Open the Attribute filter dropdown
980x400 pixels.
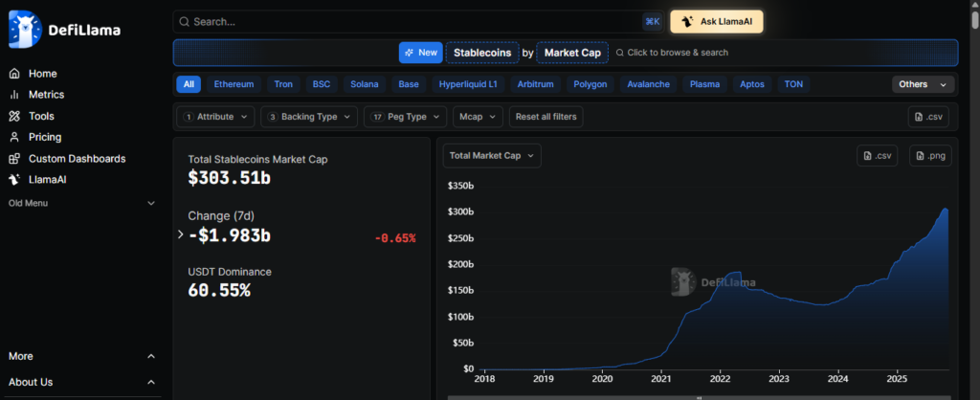216,117
